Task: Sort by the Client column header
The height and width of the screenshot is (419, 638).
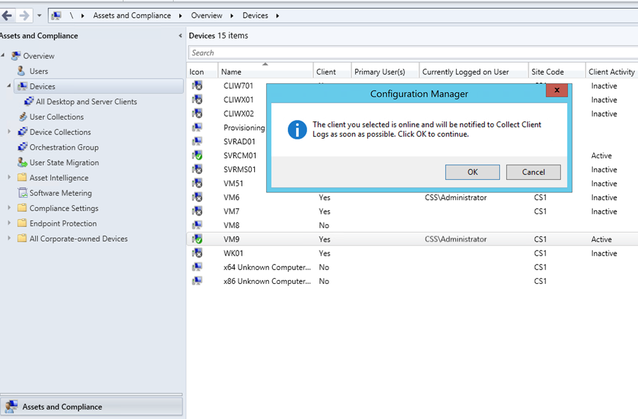Action: click(x=332, y=72)
